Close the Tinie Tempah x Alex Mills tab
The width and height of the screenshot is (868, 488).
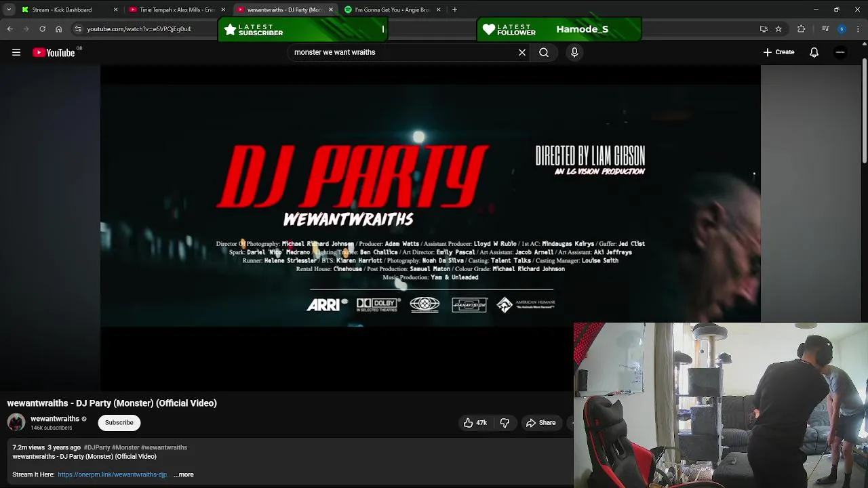pyautogui.click(x=223, y=9)
